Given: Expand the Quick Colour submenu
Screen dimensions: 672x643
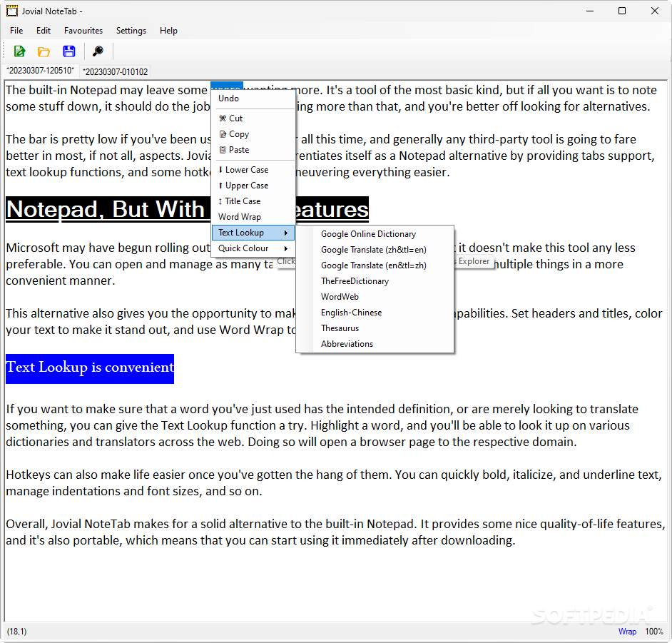Looking at the screenshot, I should coord(253,248).
